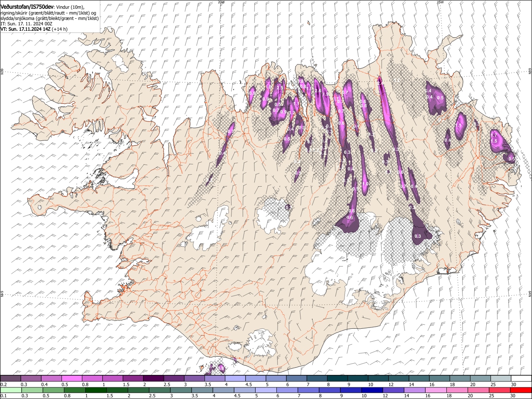
Task: Select the 14–16 light violet swatch in lower legend
Action: 414,390
